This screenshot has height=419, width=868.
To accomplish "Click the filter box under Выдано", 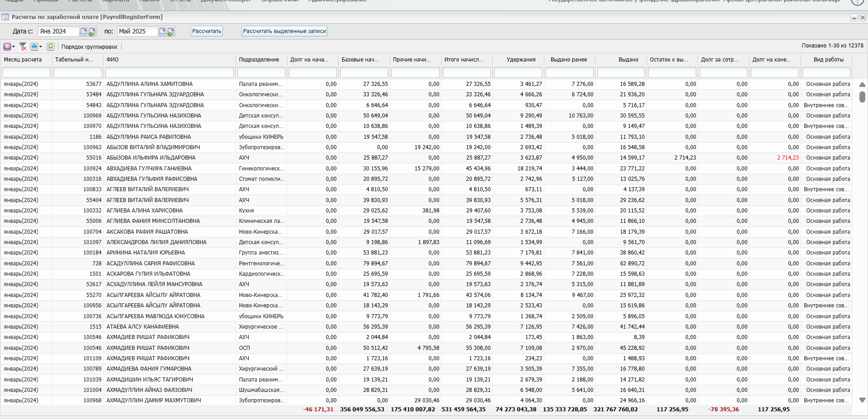I will point(621,72).
